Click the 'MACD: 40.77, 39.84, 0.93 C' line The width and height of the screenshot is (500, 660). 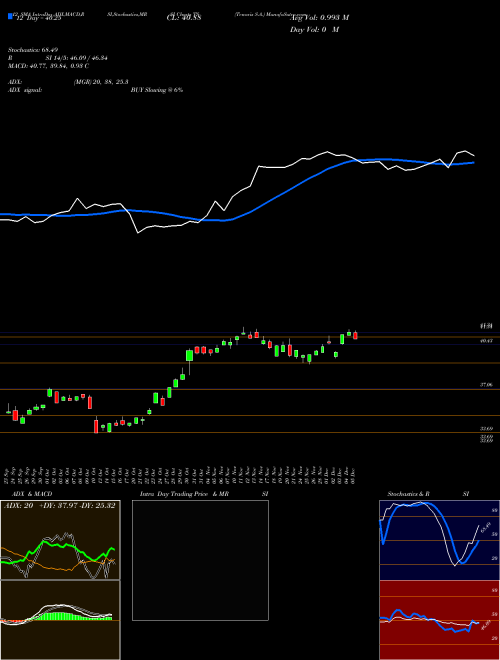click(48, 66)
